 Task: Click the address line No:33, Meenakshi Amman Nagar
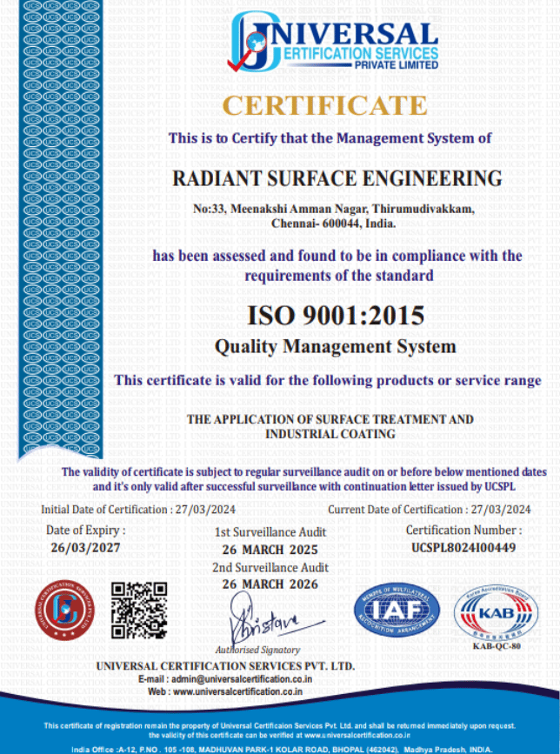tap(334, 210)
